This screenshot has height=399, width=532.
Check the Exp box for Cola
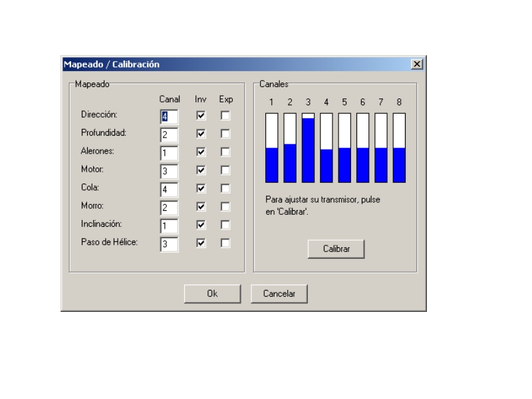click(225, 188)
